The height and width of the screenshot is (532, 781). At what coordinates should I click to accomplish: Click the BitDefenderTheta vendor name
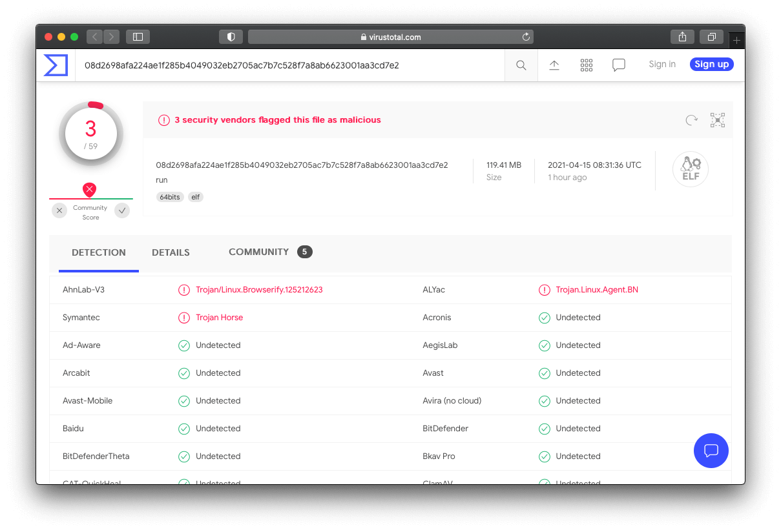(96, 456)
